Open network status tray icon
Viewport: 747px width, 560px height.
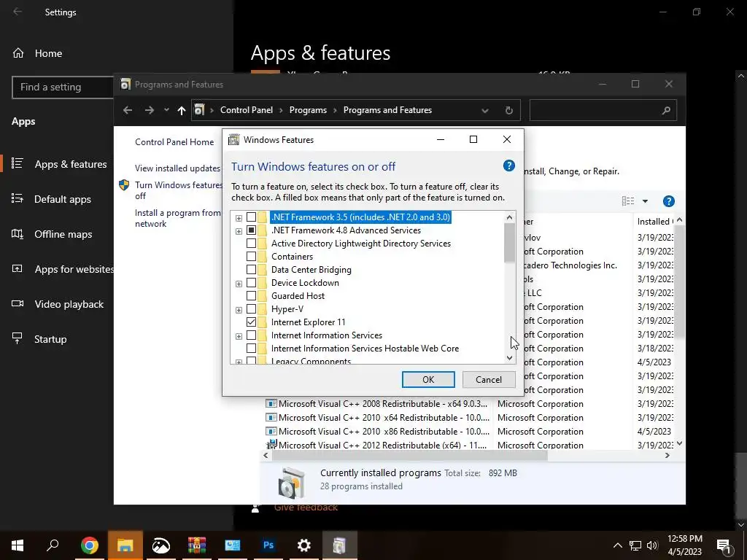coord(635,545)
